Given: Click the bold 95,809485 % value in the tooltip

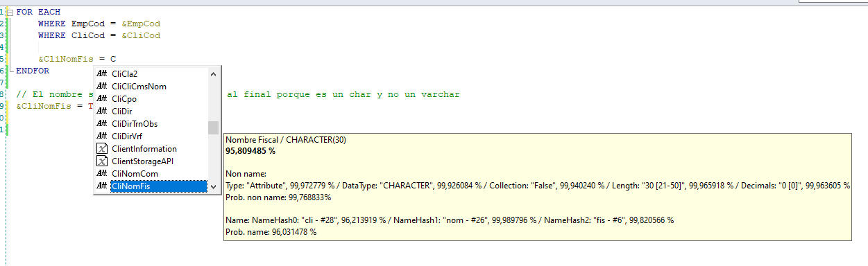Looking at the screenshot, I should (x=250, y=150).
